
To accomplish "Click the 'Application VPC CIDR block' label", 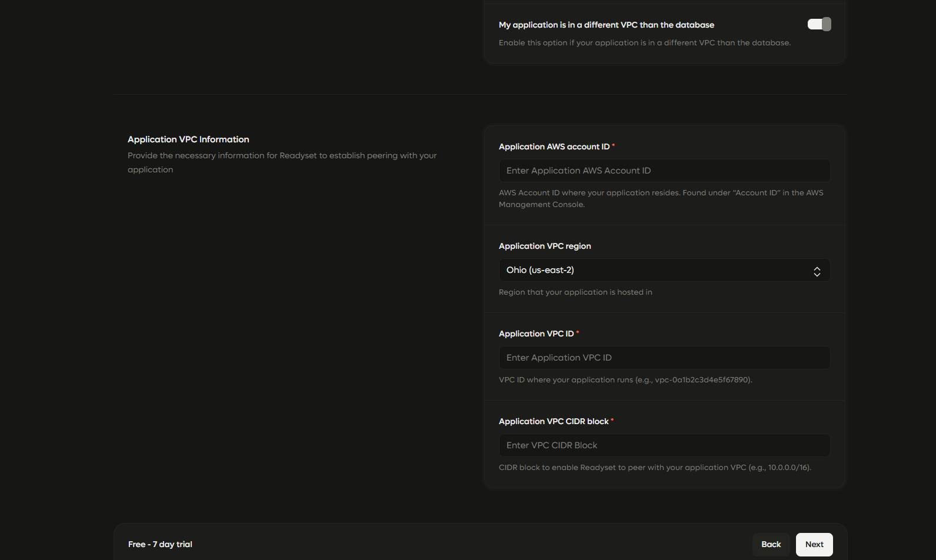I will [554, 421].
